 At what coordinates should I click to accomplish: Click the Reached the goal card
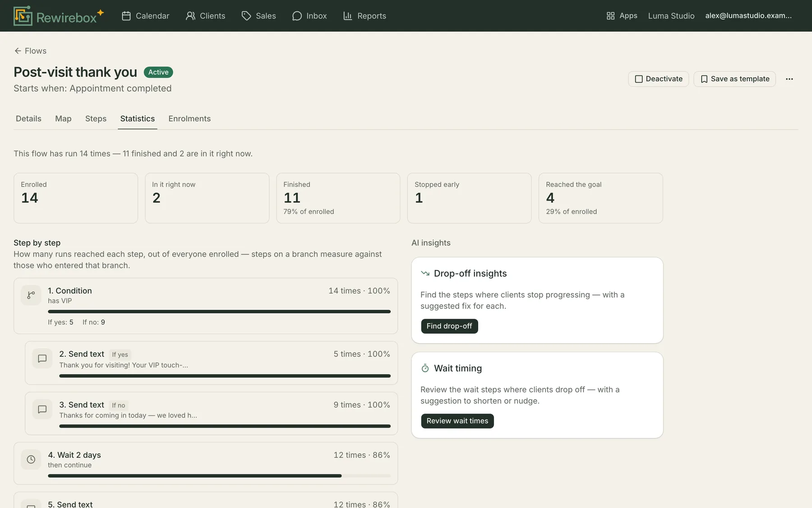[601, 198]
